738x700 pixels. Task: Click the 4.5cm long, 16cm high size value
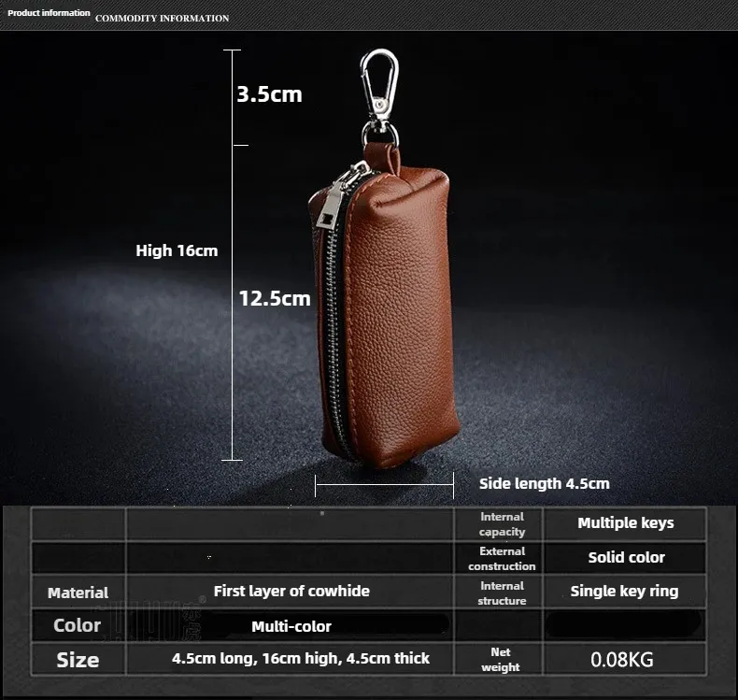tap(300, 659)
